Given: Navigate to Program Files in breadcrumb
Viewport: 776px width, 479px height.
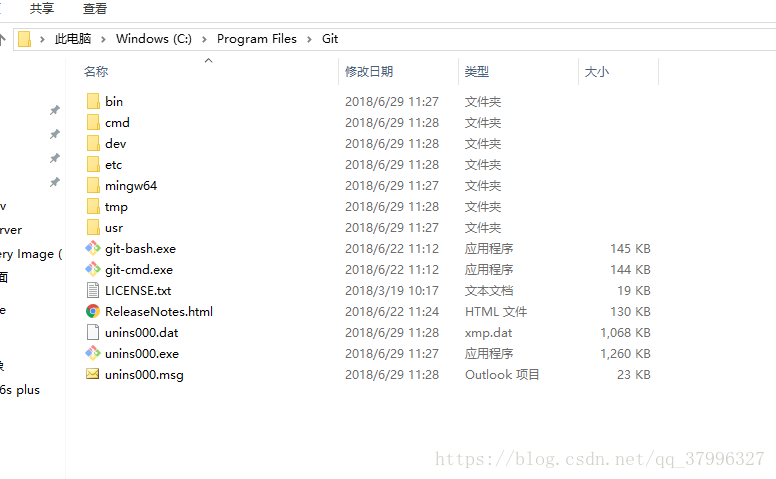Looking at the screenshot, I should point(257,39).
